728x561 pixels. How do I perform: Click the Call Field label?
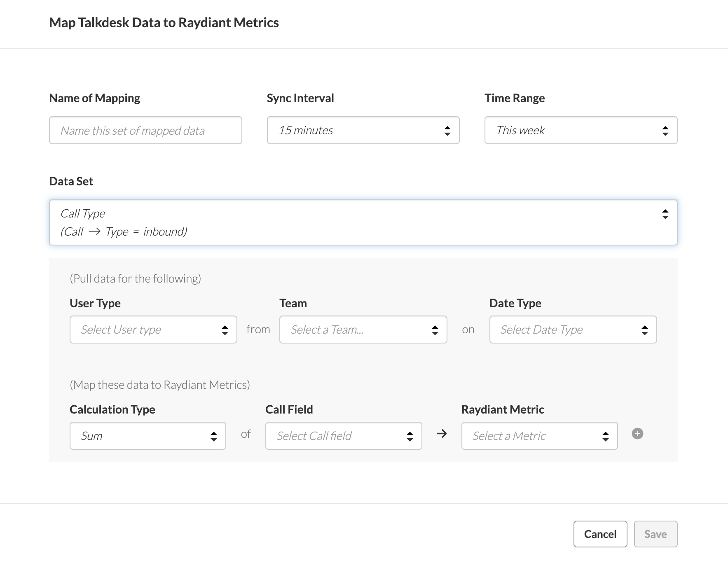(289, 409)
